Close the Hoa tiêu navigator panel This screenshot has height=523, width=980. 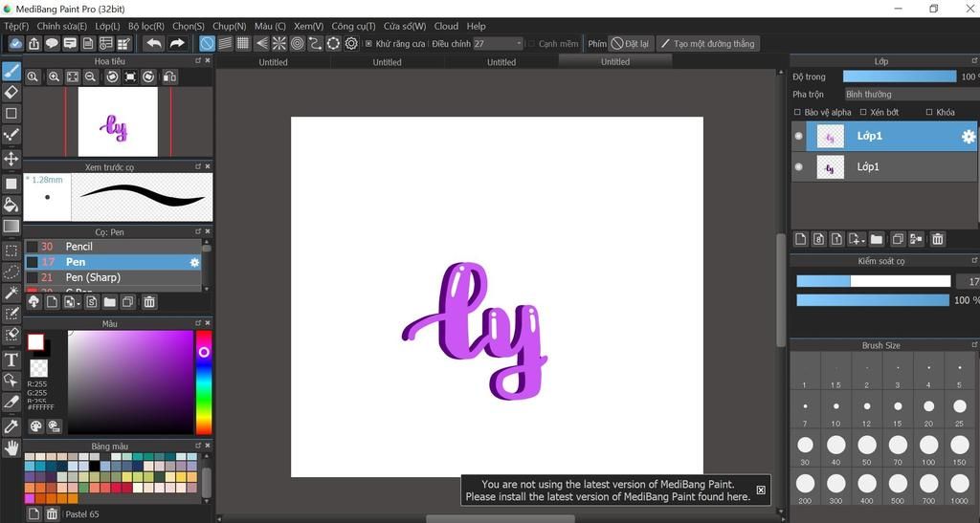(x=208, y=60)
